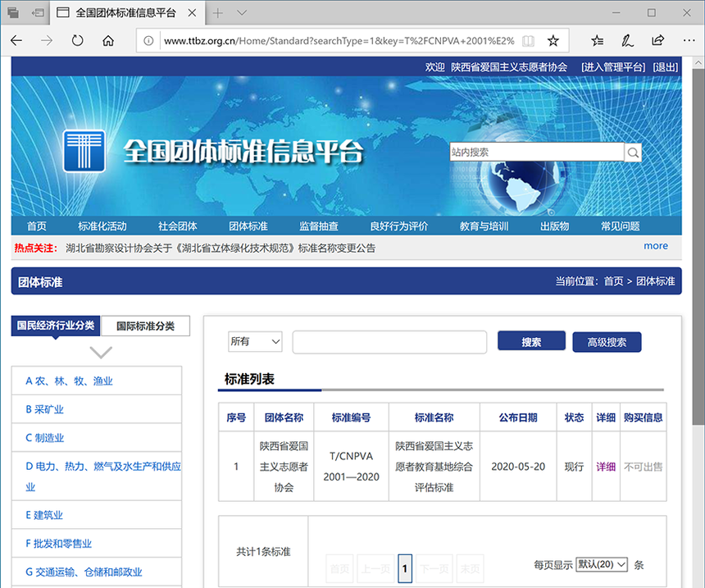
Task: Show tab previews chevron
Action: [x=242, y=13]
